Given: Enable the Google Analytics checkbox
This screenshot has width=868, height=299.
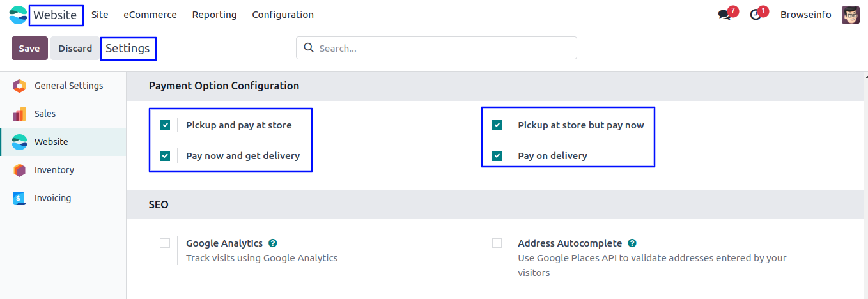Looking at the screenshot, I should coord(165,243).
